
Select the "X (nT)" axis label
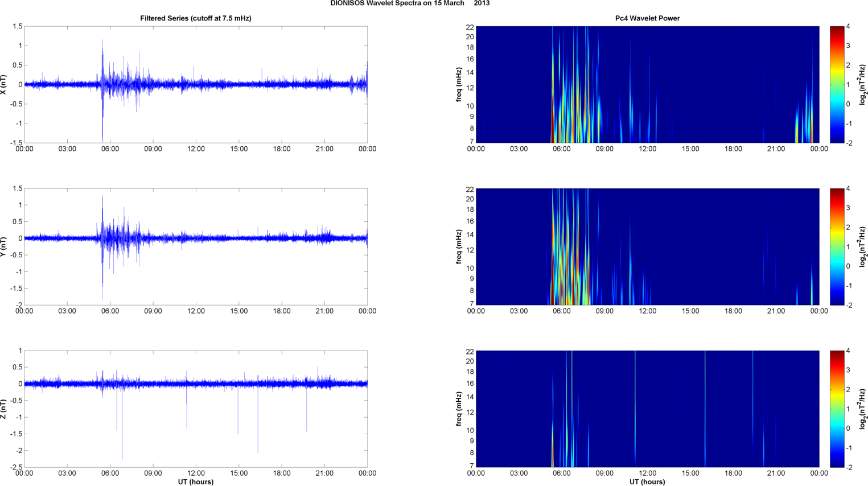(x=3, y=84)
